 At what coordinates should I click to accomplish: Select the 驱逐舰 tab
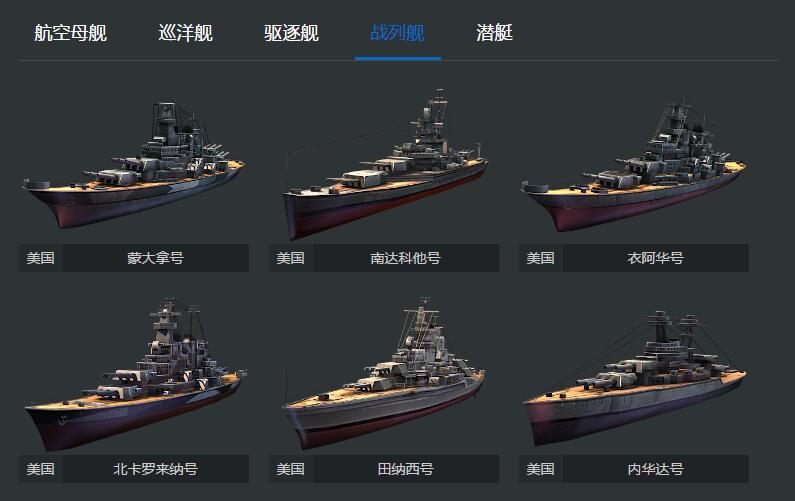click(292, 33)
